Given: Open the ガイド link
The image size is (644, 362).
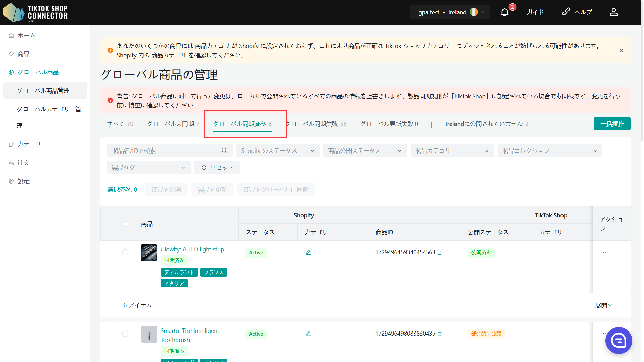Looking at the screenshot, I should tap(535, 12).
